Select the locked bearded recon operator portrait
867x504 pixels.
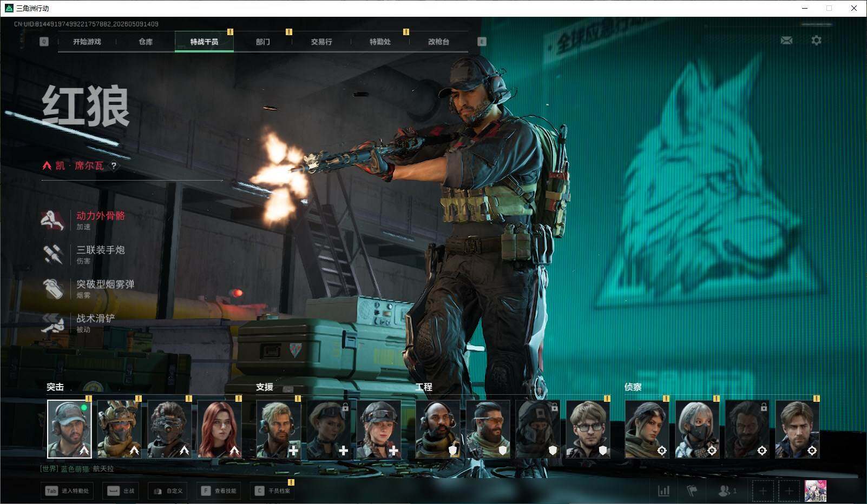click(747, 429)
